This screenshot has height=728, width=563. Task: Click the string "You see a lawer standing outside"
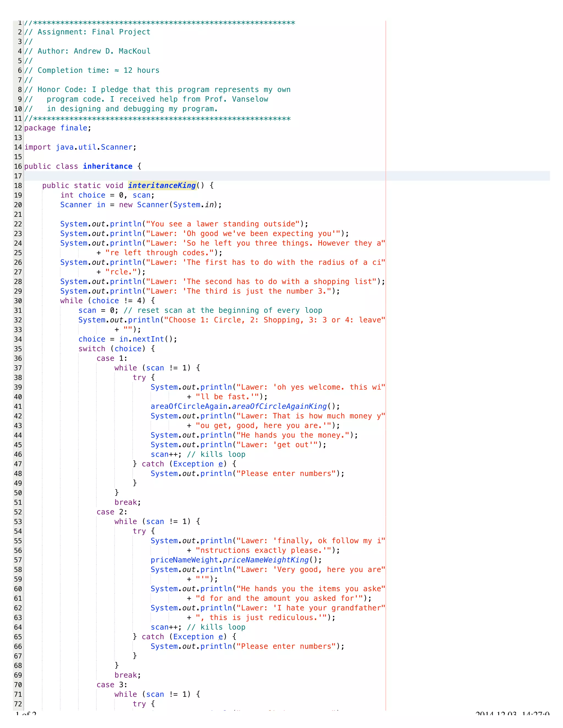click(x=223, y=224)
